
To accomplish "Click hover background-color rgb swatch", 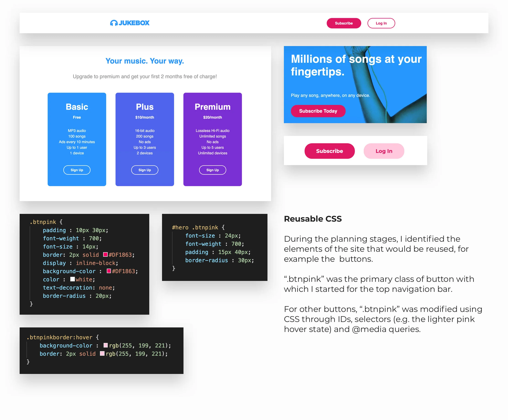I will 106,345.
